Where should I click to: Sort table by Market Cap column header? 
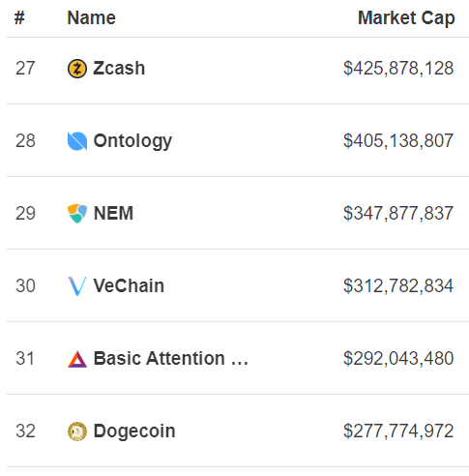coord(406,18)
